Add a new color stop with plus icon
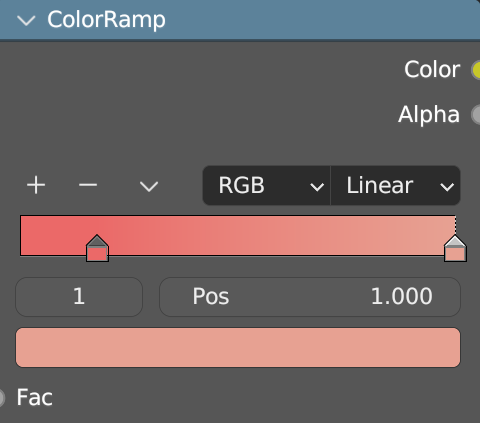Viewport: 480px width, 423px height. (36, 185)
